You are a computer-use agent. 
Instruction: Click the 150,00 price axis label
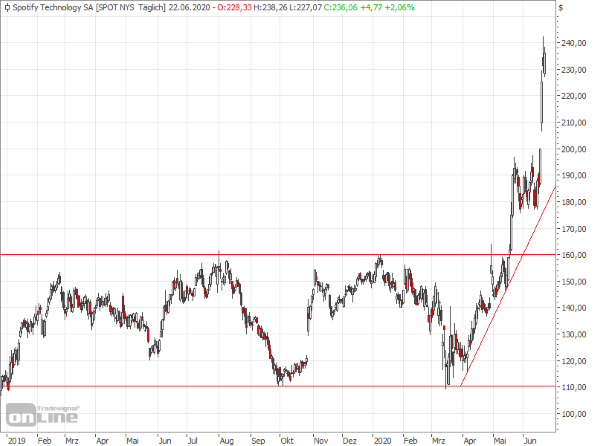point(573,282)
